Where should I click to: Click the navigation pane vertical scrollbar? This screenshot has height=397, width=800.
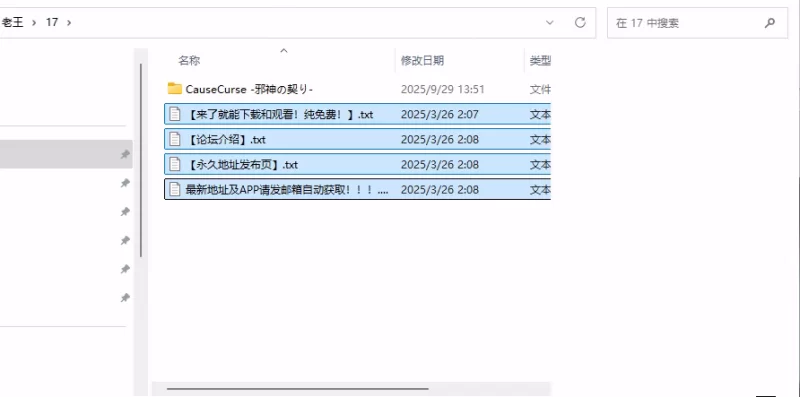[x=141, y=161]
